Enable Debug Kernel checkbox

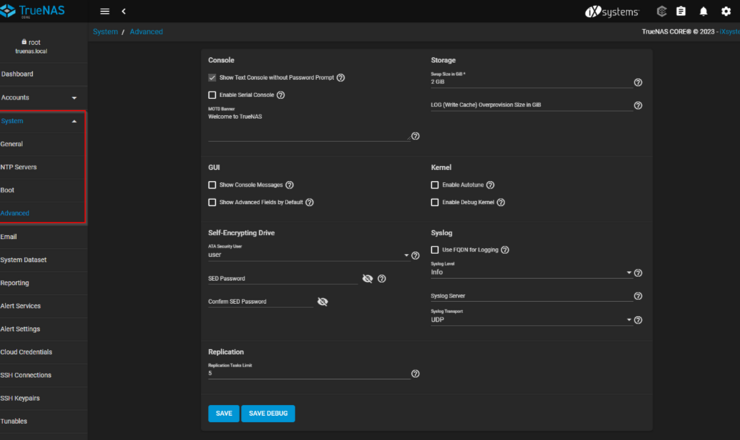pos(435,202)
